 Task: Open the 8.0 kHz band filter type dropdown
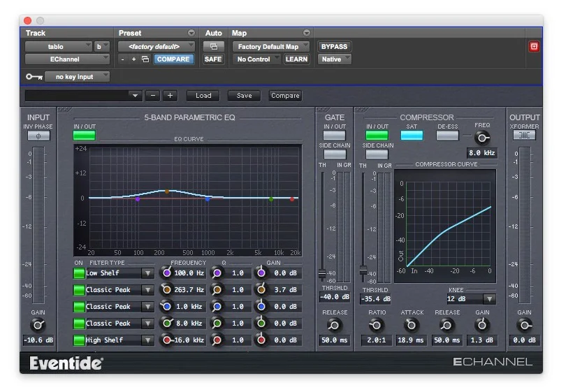point(147,324)
